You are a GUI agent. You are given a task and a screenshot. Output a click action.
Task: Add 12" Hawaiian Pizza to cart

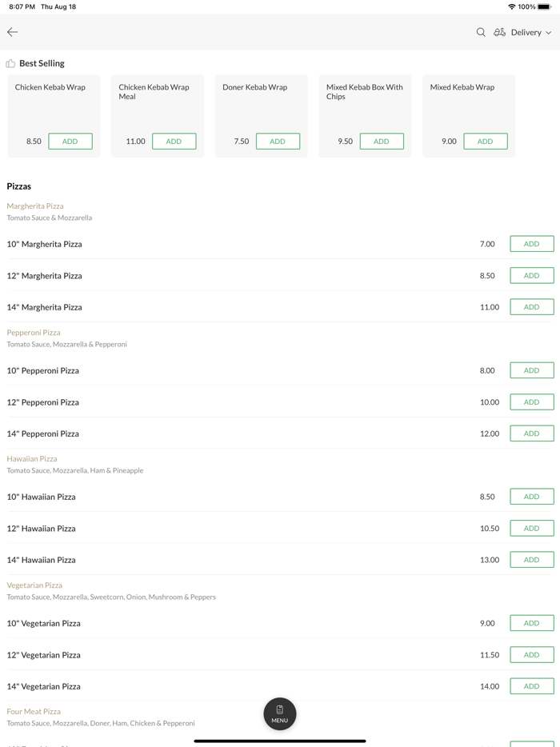click(x=531, y=528)
